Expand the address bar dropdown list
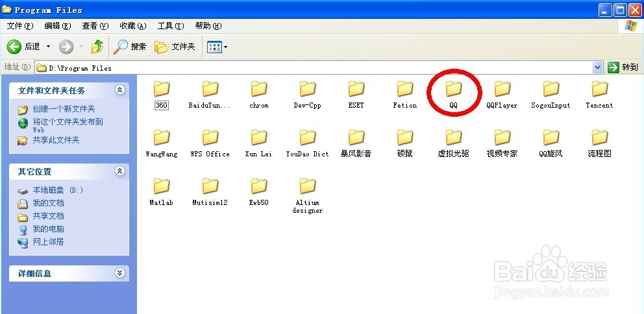The height and width of the screenshot is (314, 644). [x=598, y=67]
